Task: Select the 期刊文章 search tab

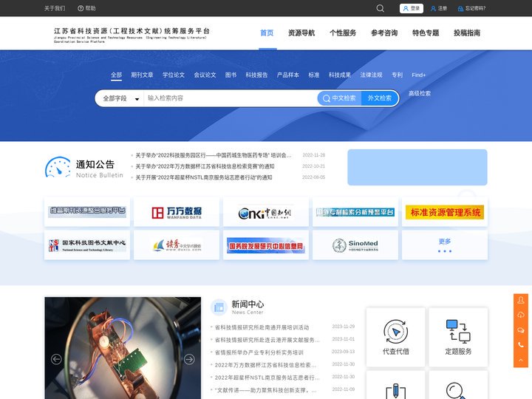Action: point(142,75)
